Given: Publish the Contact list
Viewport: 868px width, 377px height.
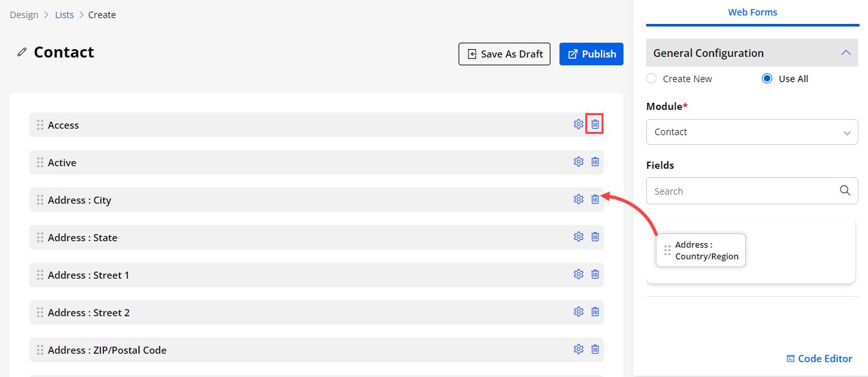Looking at the screenshot, I should coord(591,54).
